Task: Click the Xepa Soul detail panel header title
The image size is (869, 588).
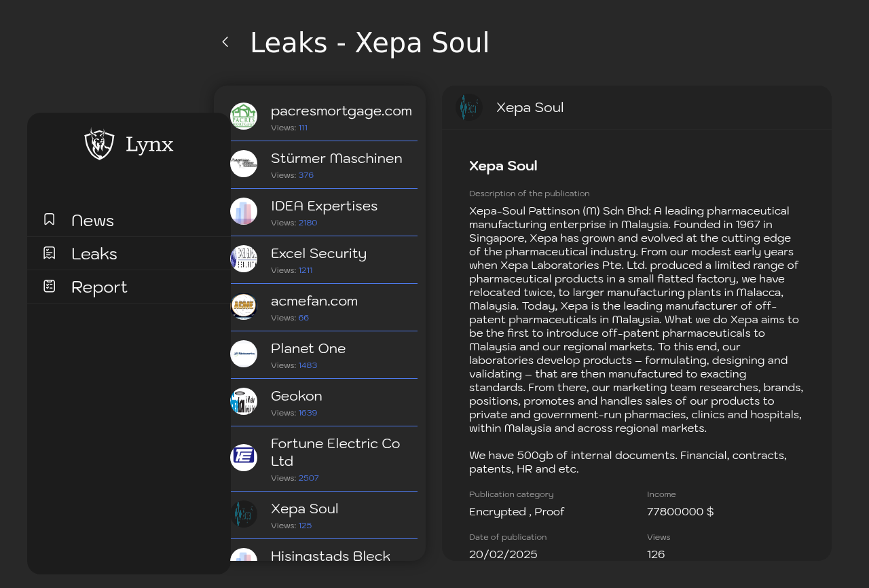Action: point(530,107)
